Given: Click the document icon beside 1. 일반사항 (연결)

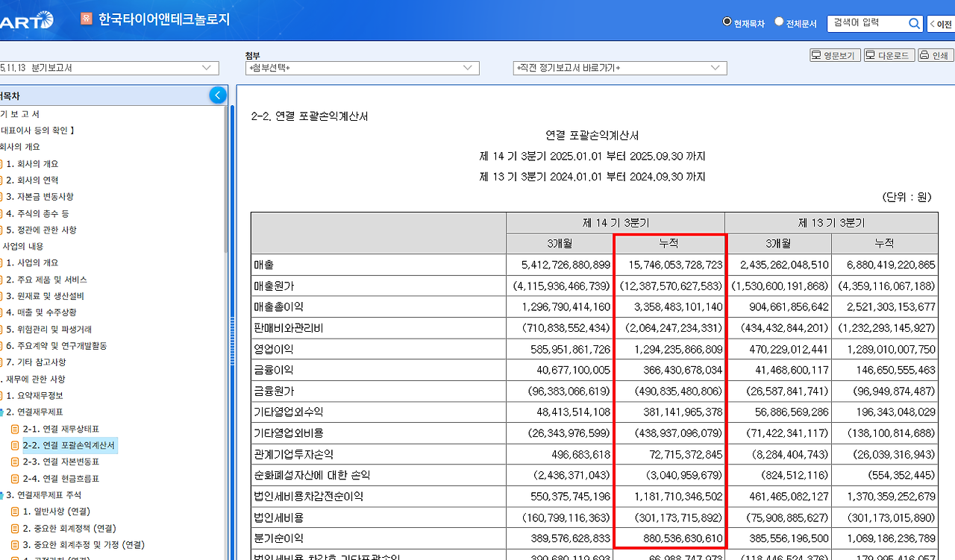Looking at the screenshot, I should coord(14,512).
